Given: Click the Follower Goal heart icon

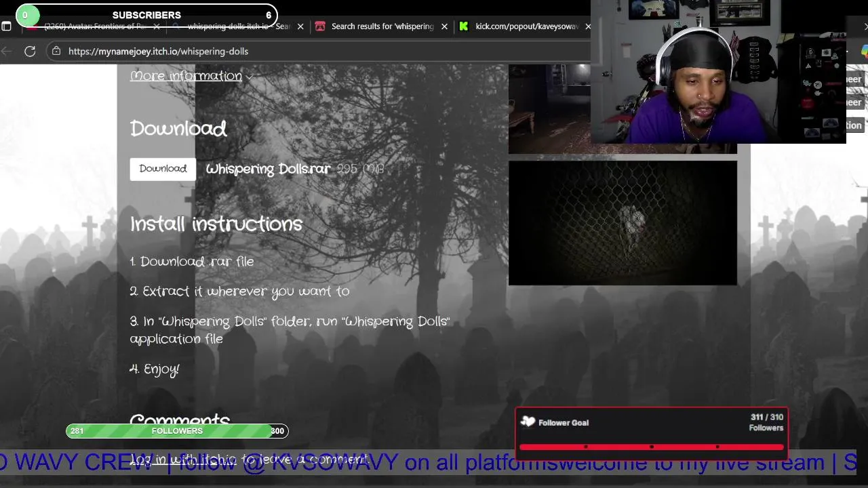Looking at the screenshot, I should (528, 422).
